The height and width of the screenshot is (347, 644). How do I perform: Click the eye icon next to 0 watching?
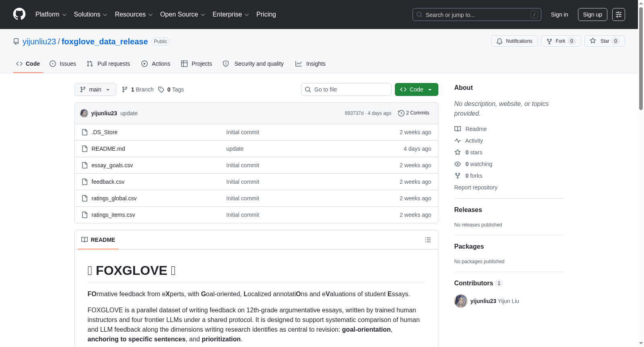click(458, 164)
